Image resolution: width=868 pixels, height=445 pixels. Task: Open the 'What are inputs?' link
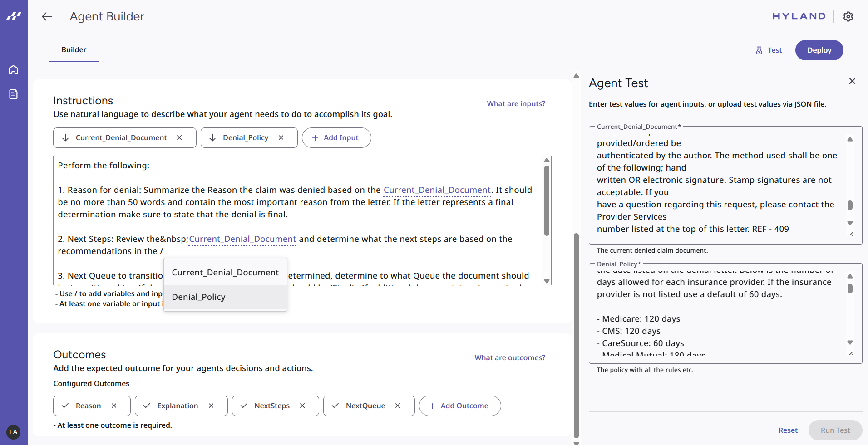pos(516,104)
